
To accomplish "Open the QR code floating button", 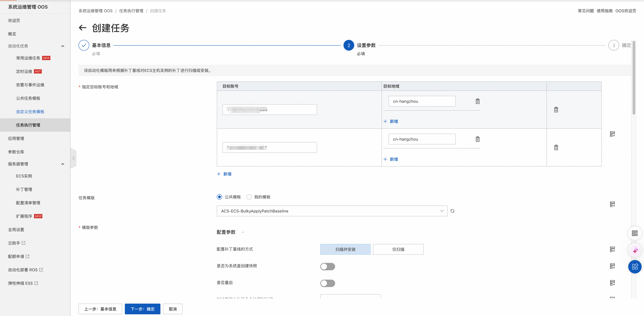I will pyautogui.click(x=635, y=233).
